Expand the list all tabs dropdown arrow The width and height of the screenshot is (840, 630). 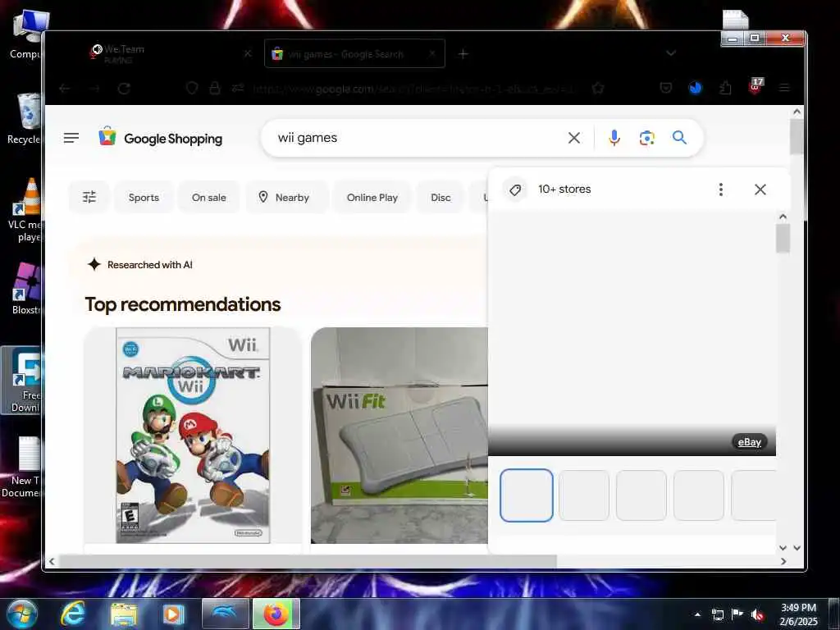(671, 53)
